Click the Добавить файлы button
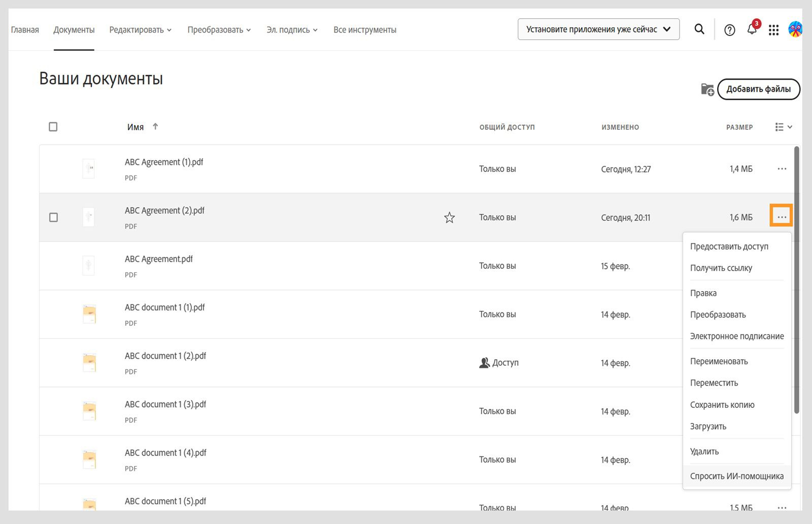This screenshot has width=812, height=524. pos(758,89)
